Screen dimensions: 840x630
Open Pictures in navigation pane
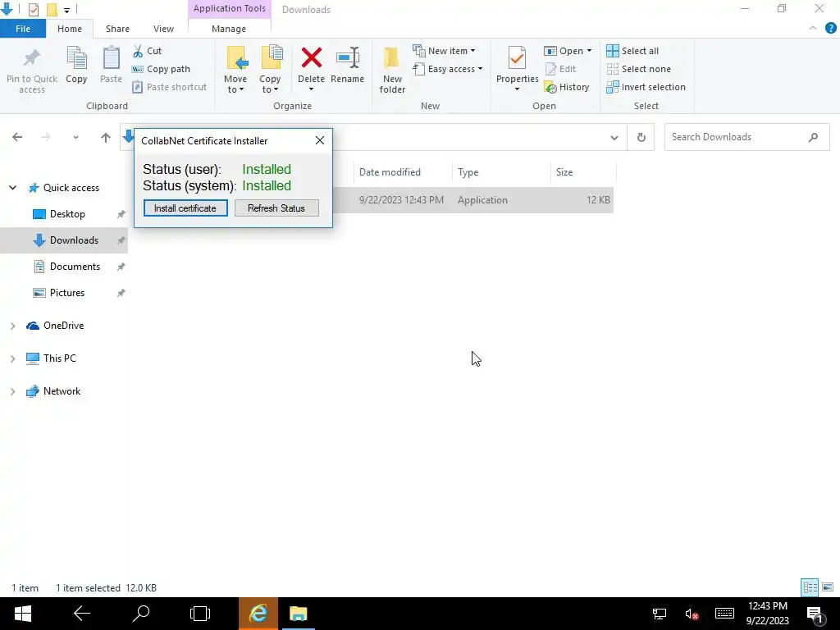tap(67, 293)
